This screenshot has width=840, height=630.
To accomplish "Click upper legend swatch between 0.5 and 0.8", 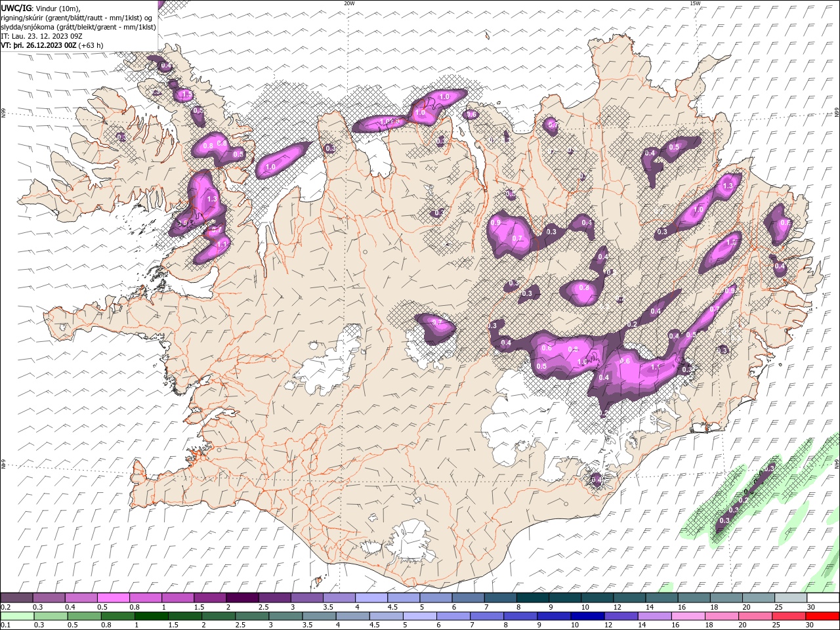I will tap(113, 598).
